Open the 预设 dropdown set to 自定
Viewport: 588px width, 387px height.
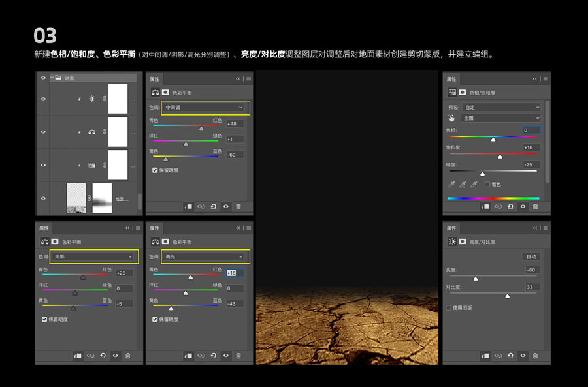501,107
